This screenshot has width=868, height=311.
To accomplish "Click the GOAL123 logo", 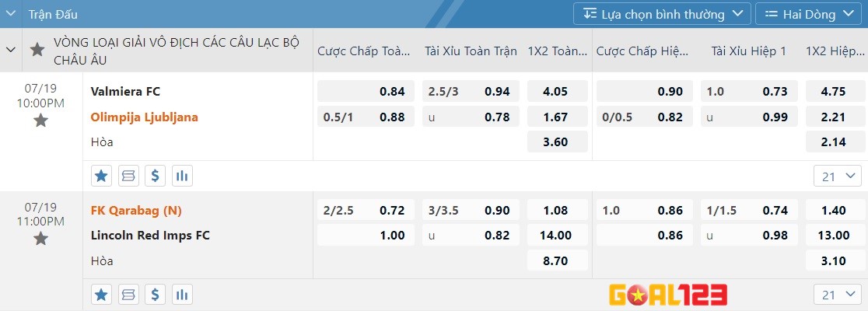I will coord(668,295).
